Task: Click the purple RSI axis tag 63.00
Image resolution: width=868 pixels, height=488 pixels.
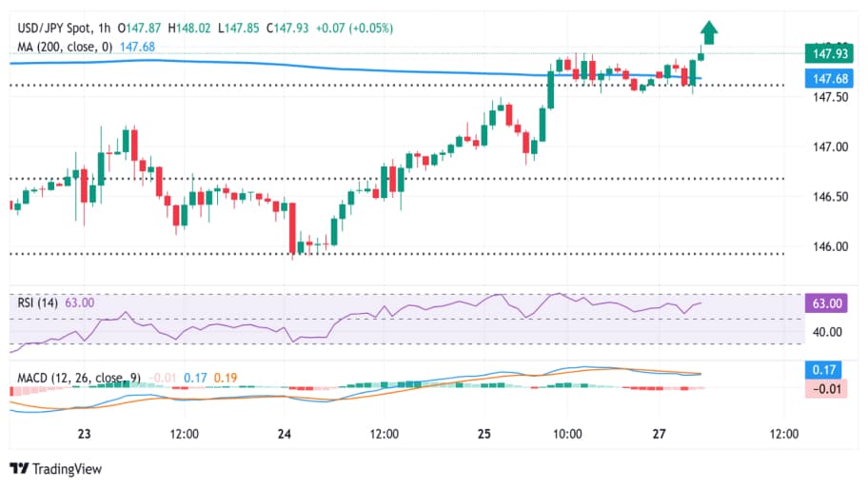Action: click(826, 303)
